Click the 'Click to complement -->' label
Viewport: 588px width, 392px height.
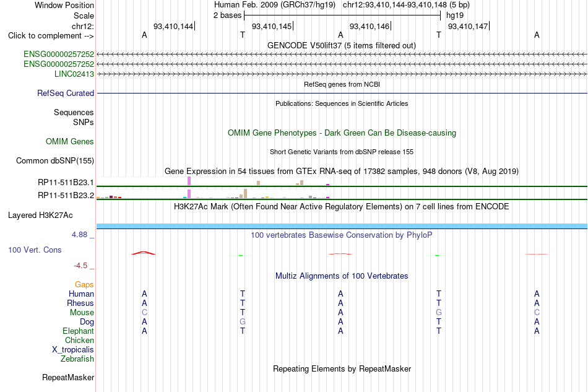[51, 36]
